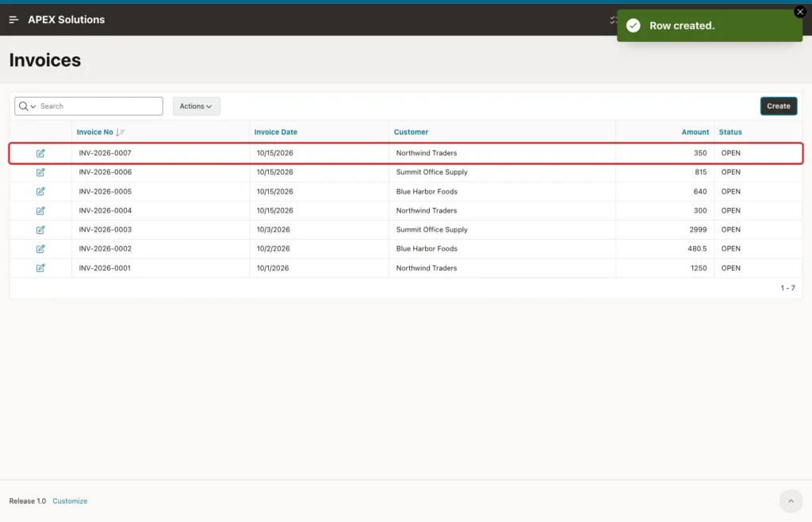Open the search column selector magnifier dropdown
Image resolution: width=812 pixels, height=522 pixels.
tap(27, 106)
